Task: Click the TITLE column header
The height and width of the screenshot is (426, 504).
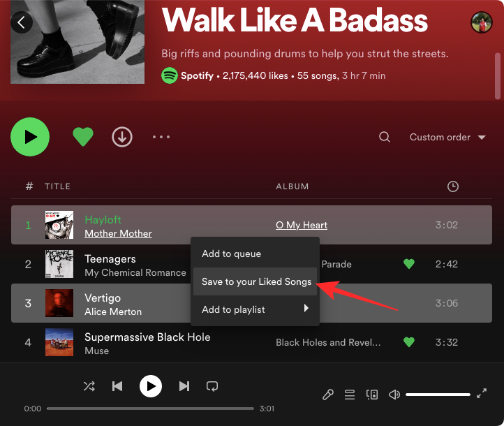Action: pyautogui.click(x=57, y=186)
